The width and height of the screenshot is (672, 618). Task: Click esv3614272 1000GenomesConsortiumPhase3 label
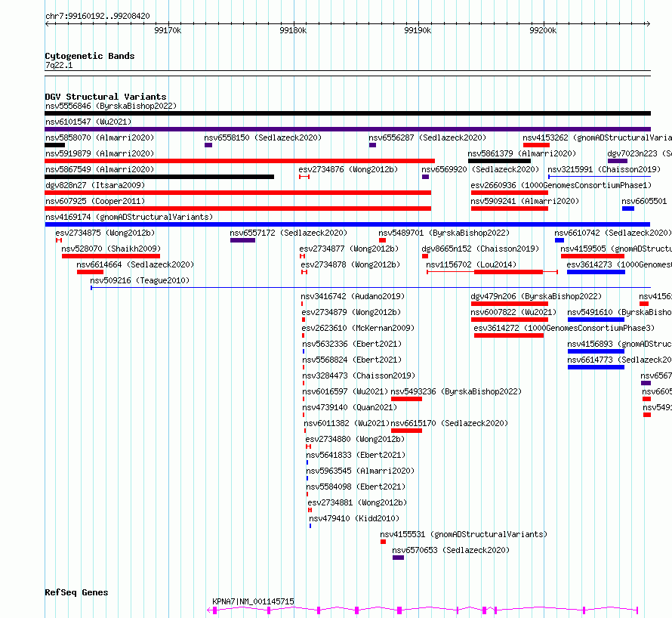click(564, 328)
